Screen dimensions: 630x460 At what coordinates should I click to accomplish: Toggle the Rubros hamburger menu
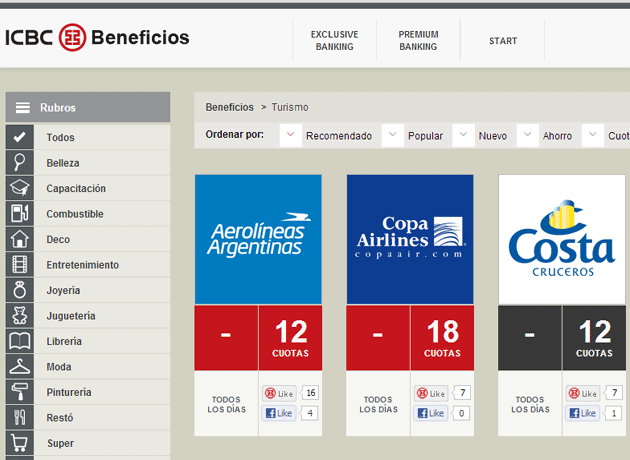[x=22, y=108]
